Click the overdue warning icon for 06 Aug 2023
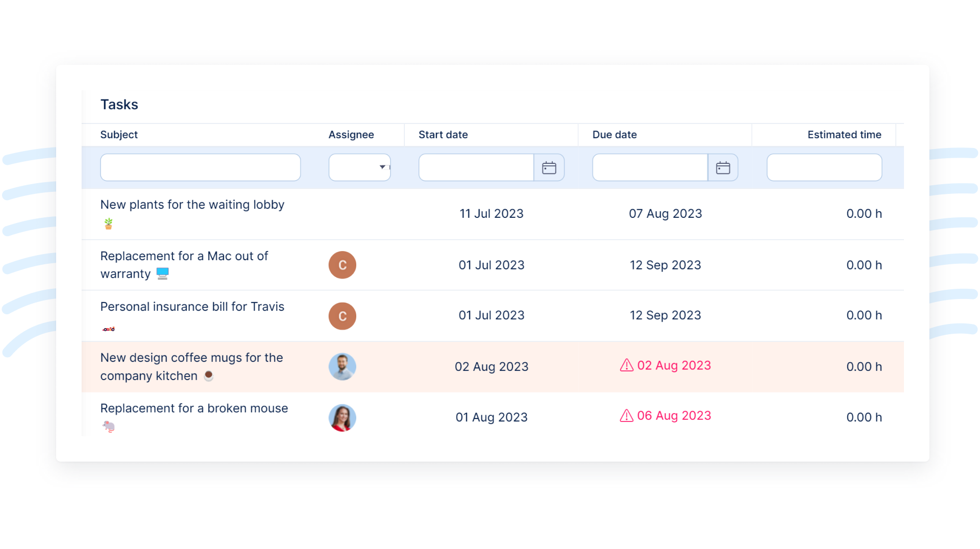This screenshot has width=980, height=549. pyautogui.click(x=626, y=416)
